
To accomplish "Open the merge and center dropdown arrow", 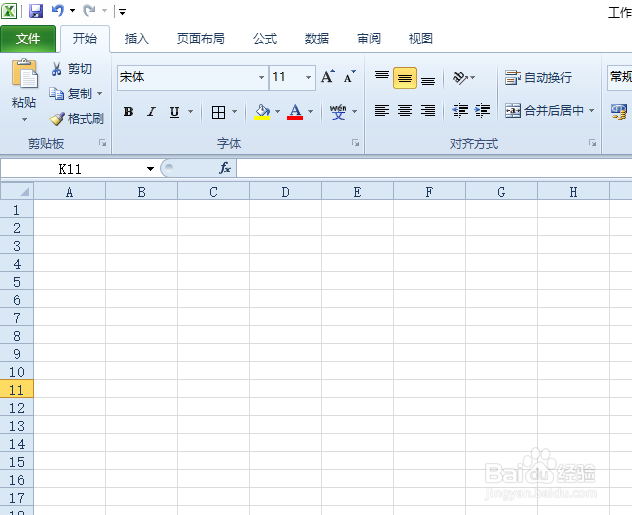I will click(592, 110).
